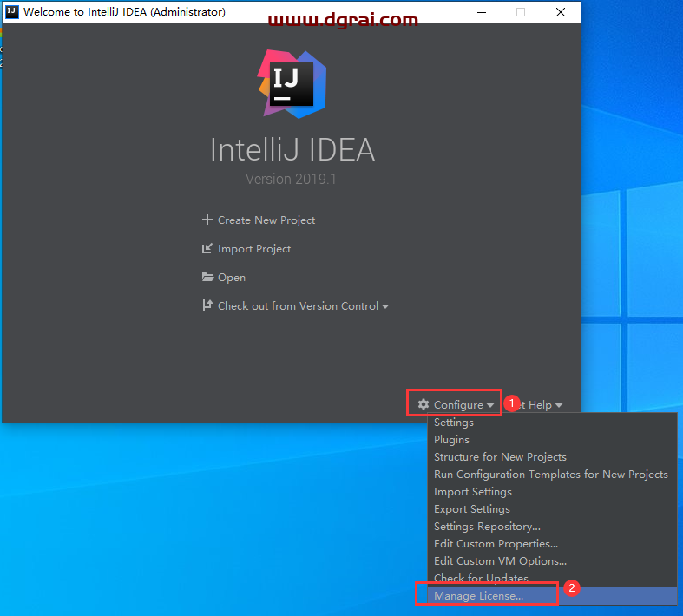Open an existing project via Open
Viewport: 683px width, 616px height.
(232, 278)
